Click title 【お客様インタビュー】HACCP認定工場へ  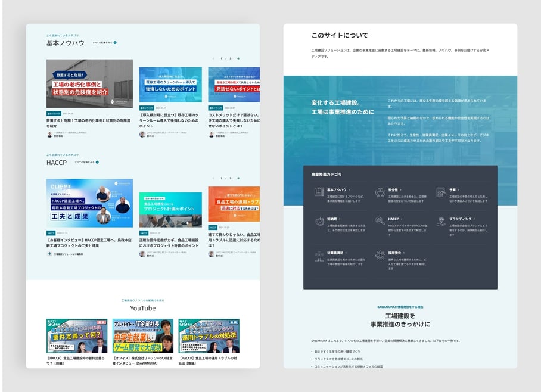point(89,242)
